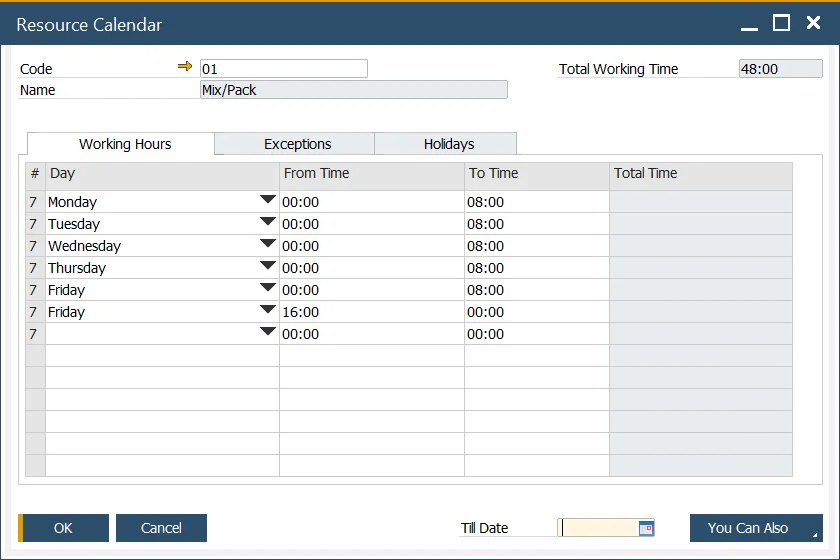Select Wednesday's From Time cell
The width and height of the screenshot is (840, 560).
[372, 246]
